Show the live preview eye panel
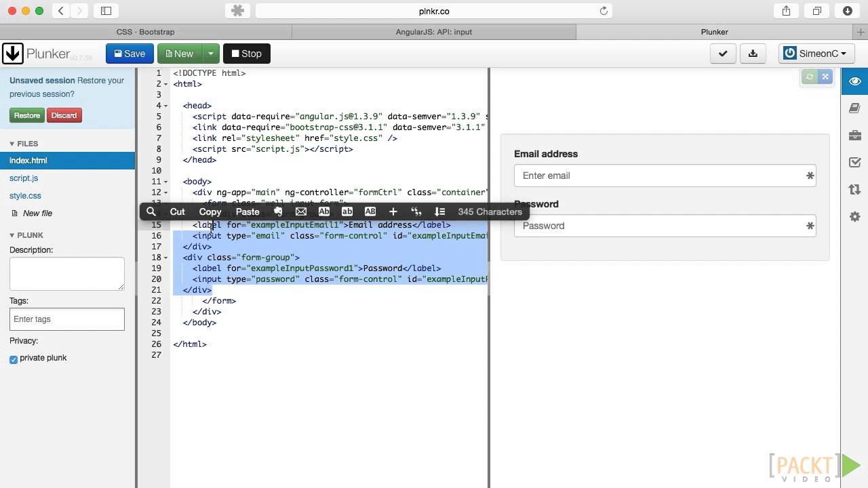Screen dimensions: 868x488 854,81
